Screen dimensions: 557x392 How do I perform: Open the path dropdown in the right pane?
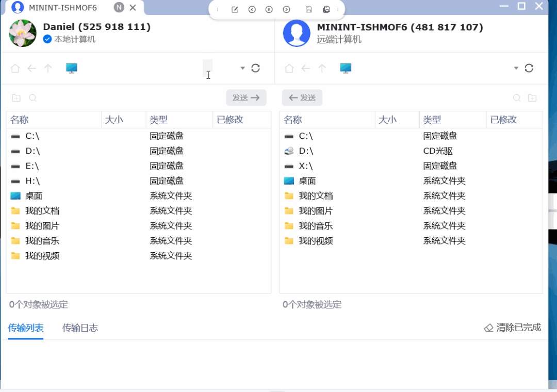pyautogui.click(x=515, y=68)
